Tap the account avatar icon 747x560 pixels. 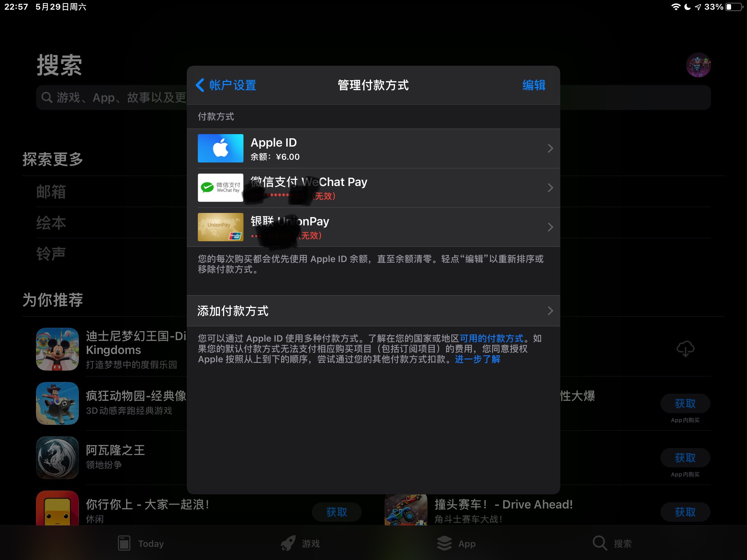pyautogui.click(x=698, y=65)
